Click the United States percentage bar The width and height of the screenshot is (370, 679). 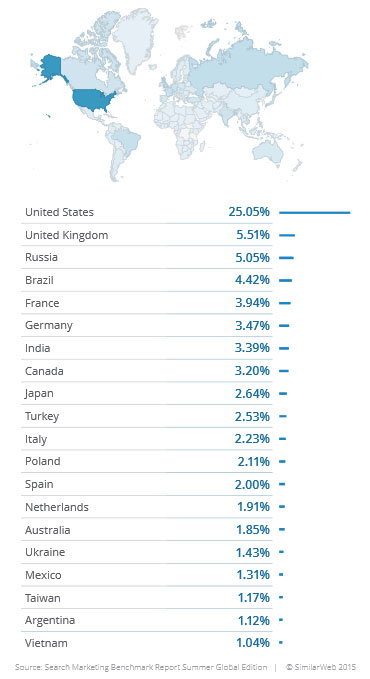315,213
